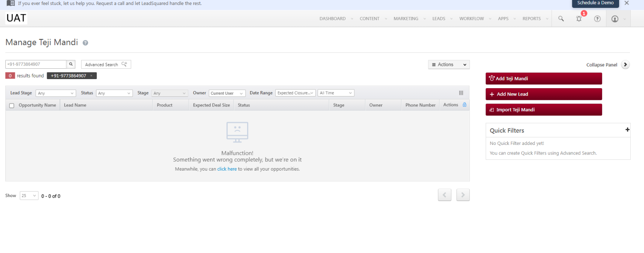
Task: Open the Show 25 page size dropdown
Action: coord(29,195)
